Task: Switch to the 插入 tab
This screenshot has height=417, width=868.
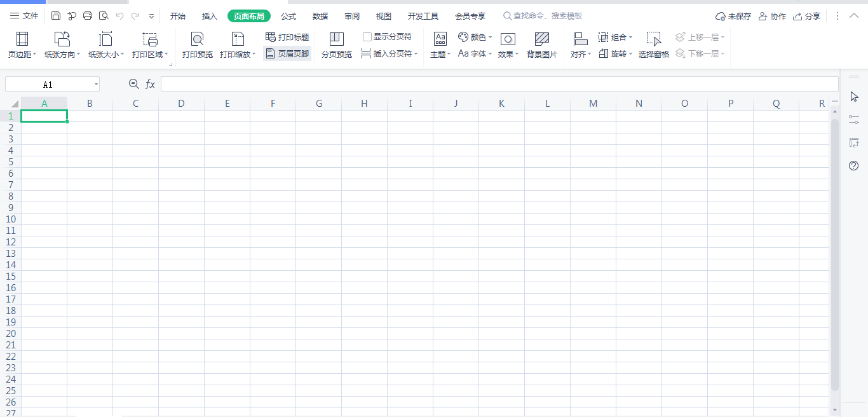Action: click(x=210, y=16)
